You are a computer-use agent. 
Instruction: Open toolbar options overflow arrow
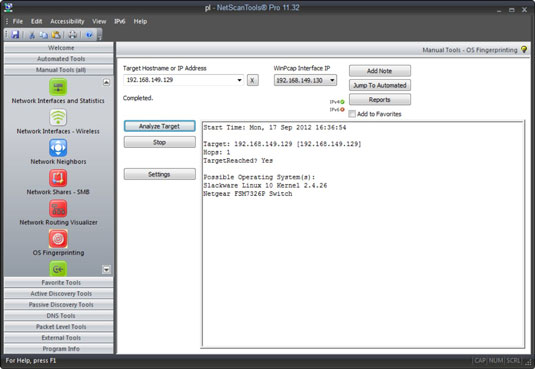[99, 35]
